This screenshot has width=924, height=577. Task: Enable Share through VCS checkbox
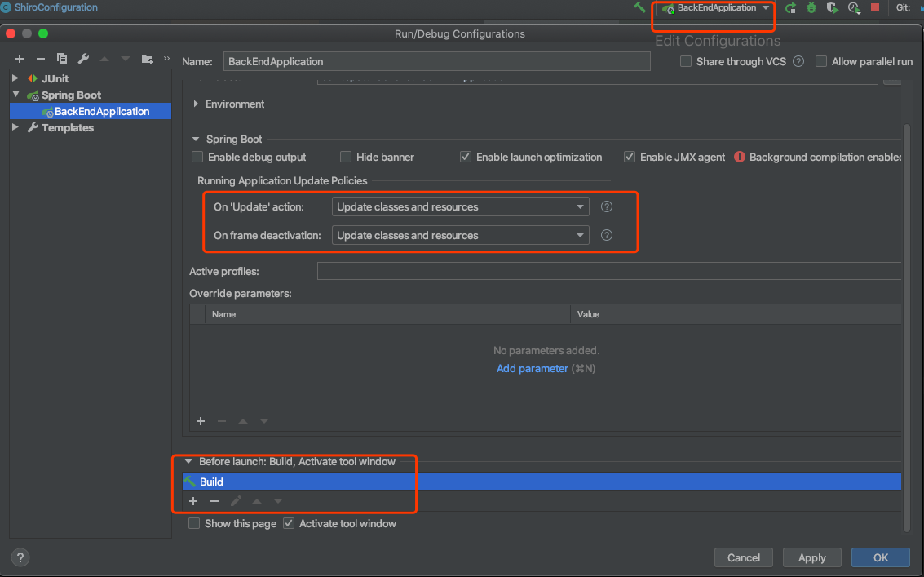[x=685, y=61]
